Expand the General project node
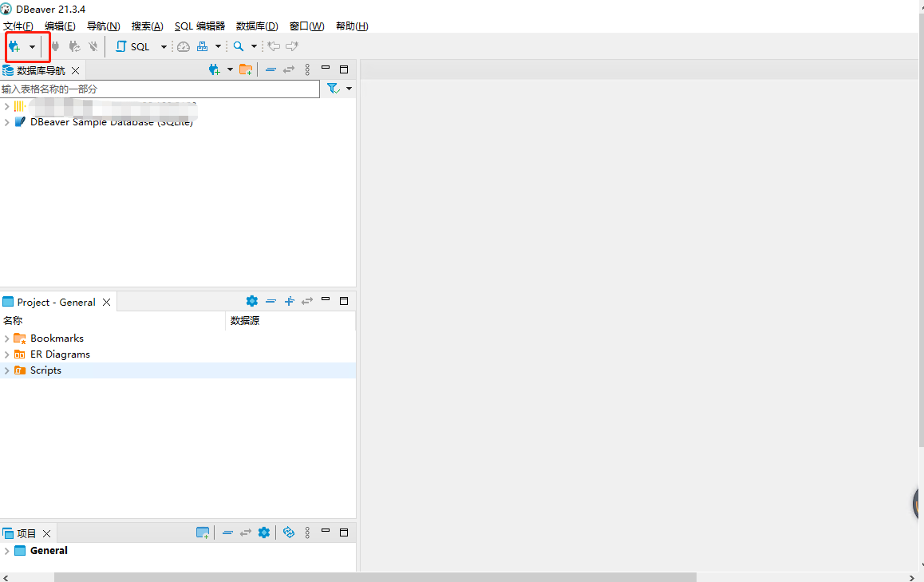Image resolution: width=924 pixels, height=582 pixels. (6, 551)
